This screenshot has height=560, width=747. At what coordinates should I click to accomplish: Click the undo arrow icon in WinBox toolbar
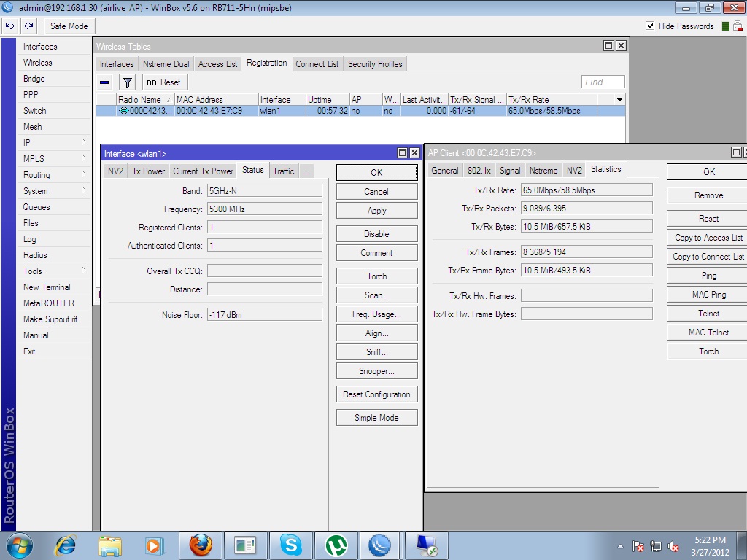(9, 26)
